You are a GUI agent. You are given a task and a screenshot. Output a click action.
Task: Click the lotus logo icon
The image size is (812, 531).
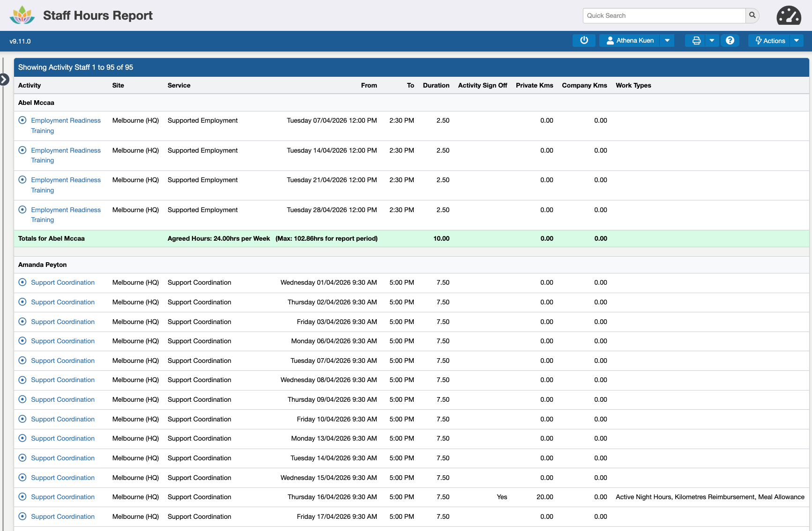point(22,15)
